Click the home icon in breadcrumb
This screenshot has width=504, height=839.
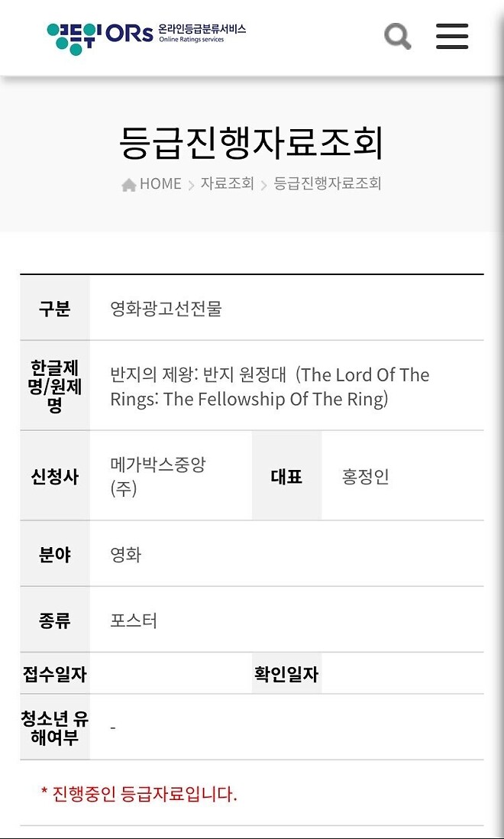point(129,184)
